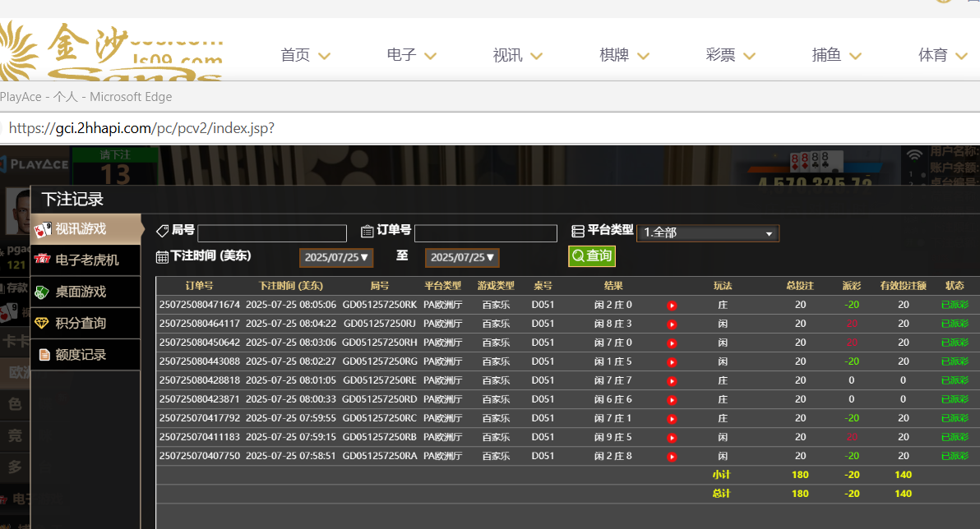Open the start date picker 2025/07/25
Image resolution: width=980 pixels, height=529 pixels.
click(337, 258)
